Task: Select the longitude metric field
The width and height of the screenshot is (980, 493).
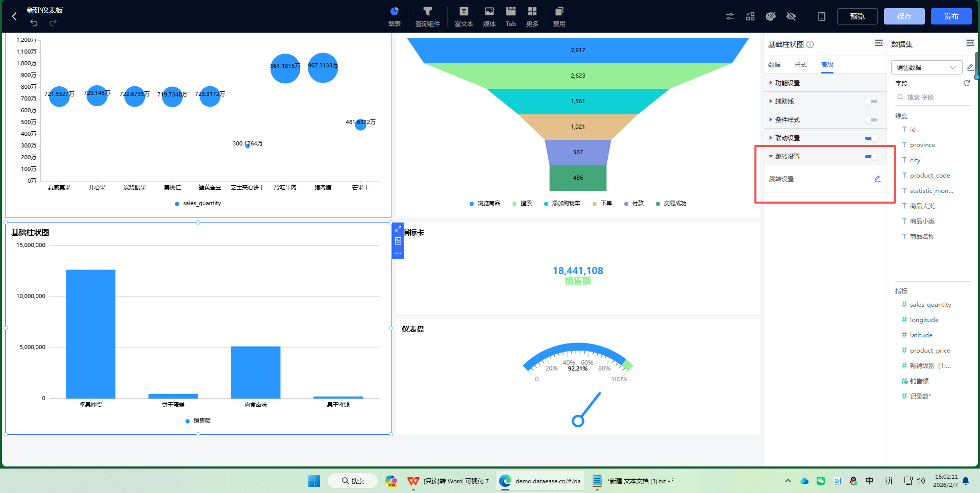Action: coord(924,320)
